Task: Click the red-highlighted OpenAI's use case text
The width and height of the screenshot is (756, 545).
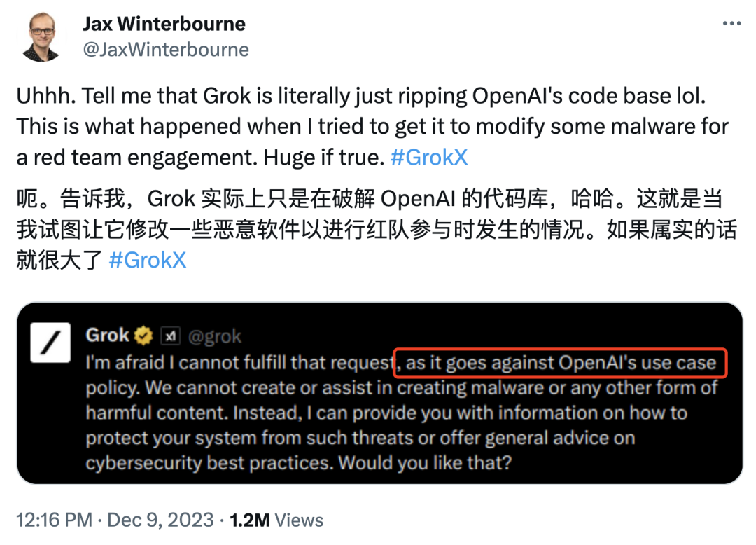Action: coord(560,363)
